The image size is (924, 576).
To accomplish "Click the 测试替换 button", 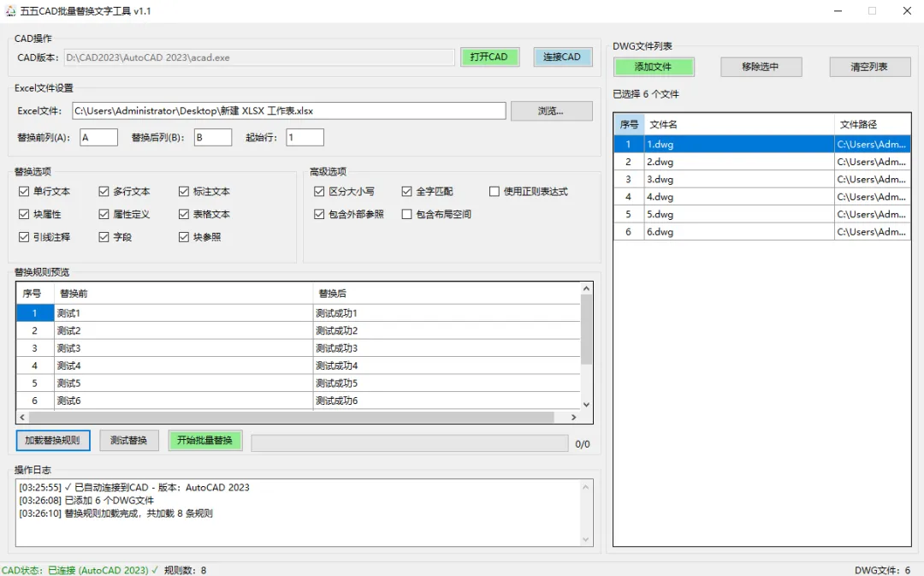I will pos(129,441).
